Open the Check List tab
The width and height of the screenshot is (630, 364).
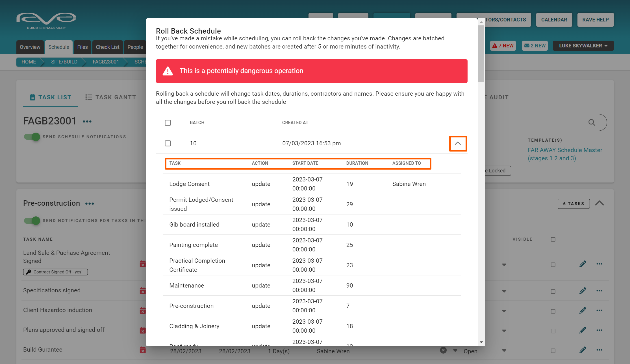tap(107, 47)
